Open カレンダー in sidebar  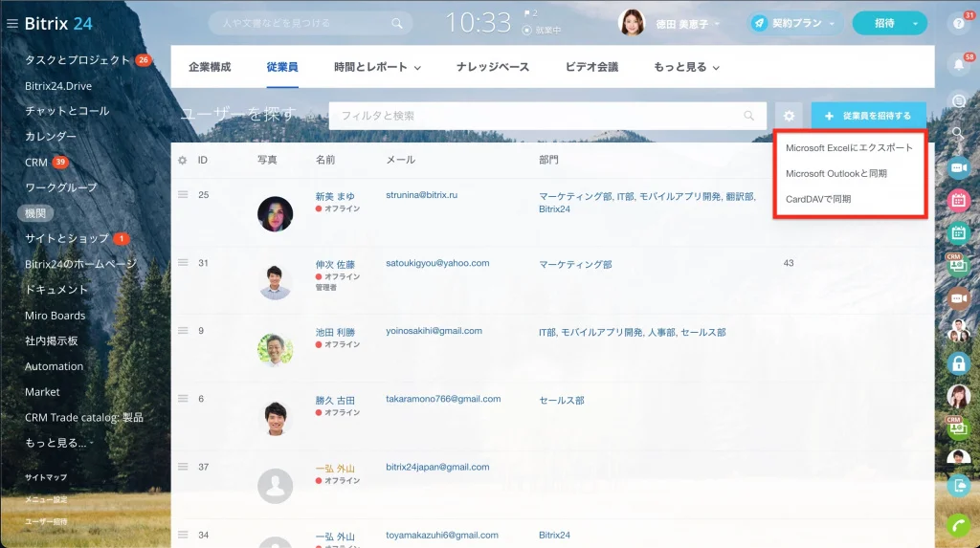(51, 136)
